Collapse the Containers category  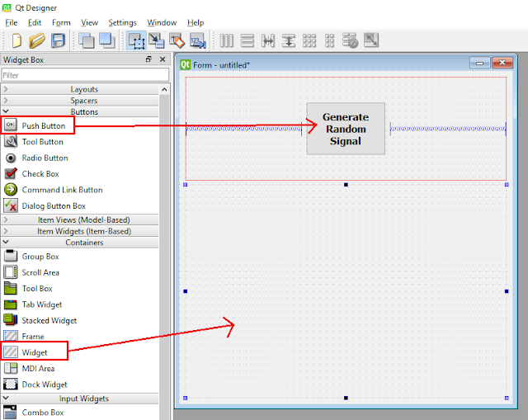coord(80,243)
